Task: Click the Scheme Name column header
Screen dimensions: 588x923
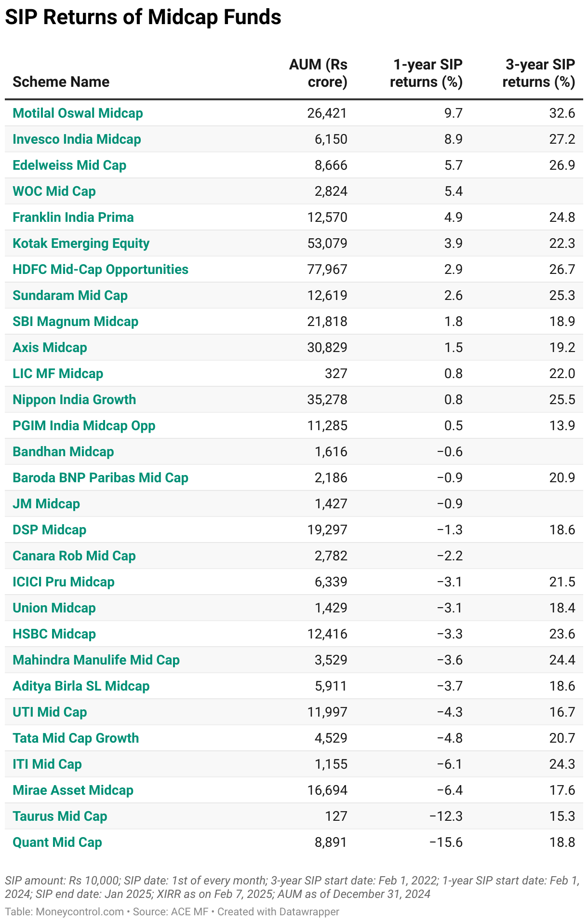Action: (61, 82)
